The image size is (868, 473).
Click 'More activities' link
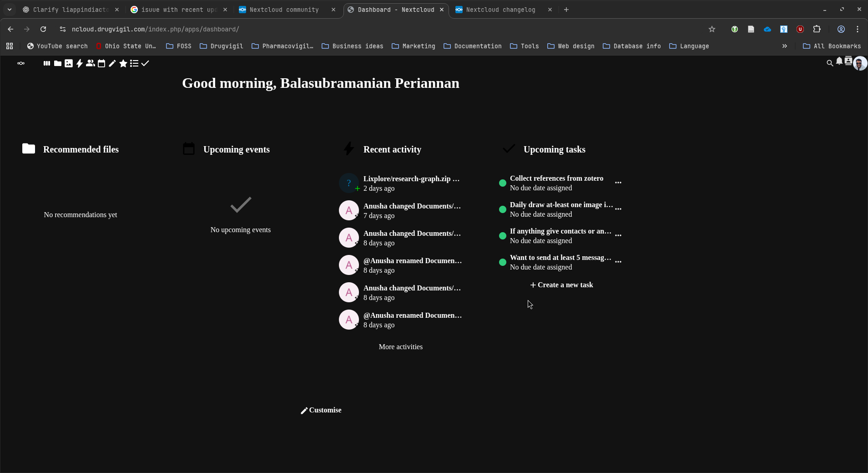pos(400,347)
